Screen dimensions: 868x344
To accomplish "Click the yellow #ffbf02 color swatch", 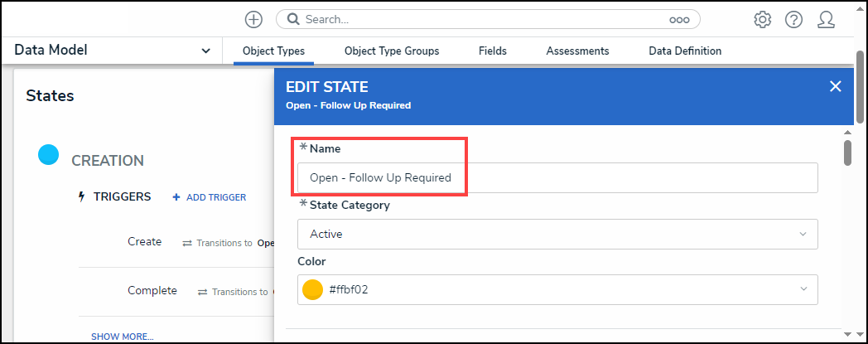I will tap(312, 289).
